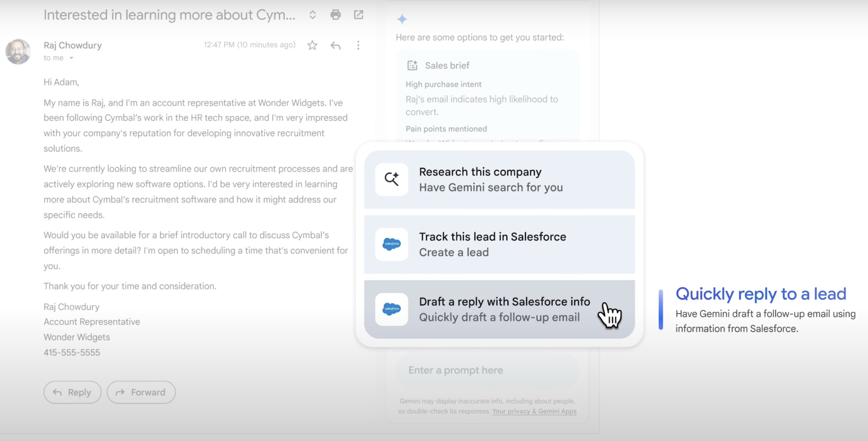Star the message from Raj Chowdury
868x441 pixels.
pos(312,45)
